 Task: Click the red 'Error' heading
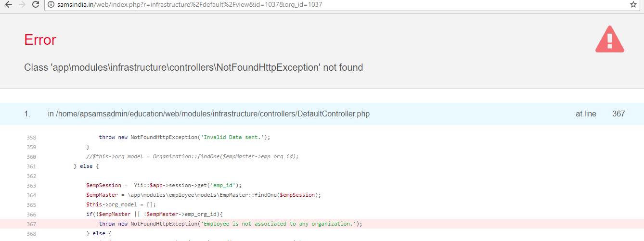pyautogui.click(x=40, y=40)
